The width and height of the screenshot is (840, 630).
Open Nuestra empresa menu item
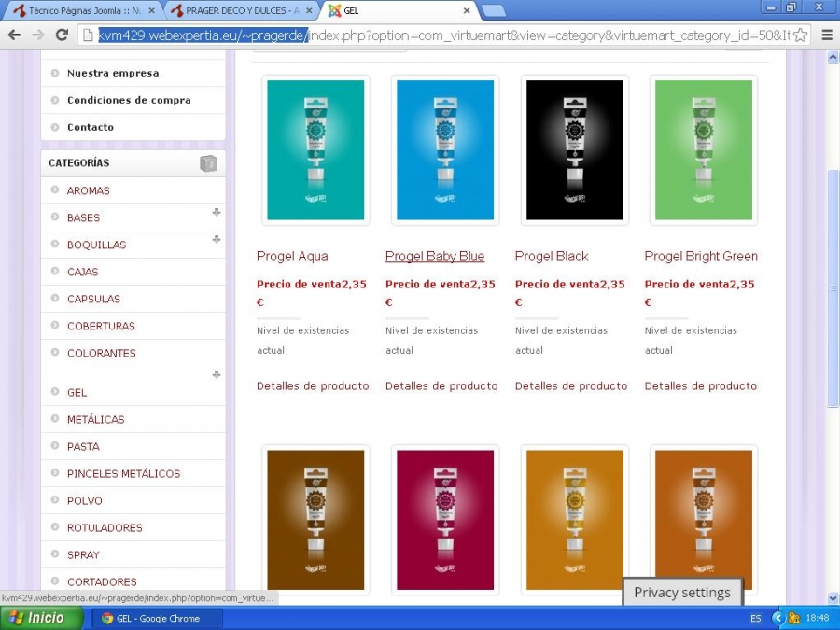(113, 74)
